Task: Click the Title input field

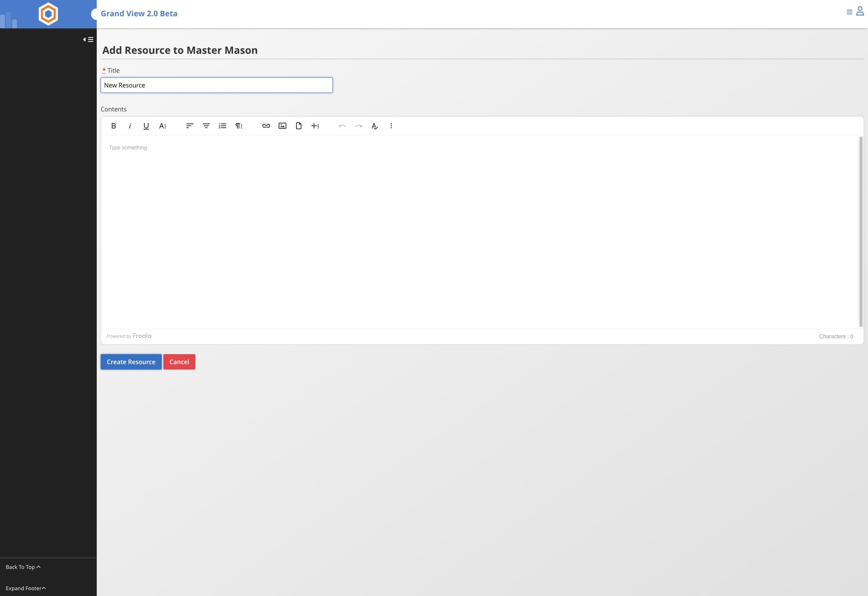Action: (216, 85)
